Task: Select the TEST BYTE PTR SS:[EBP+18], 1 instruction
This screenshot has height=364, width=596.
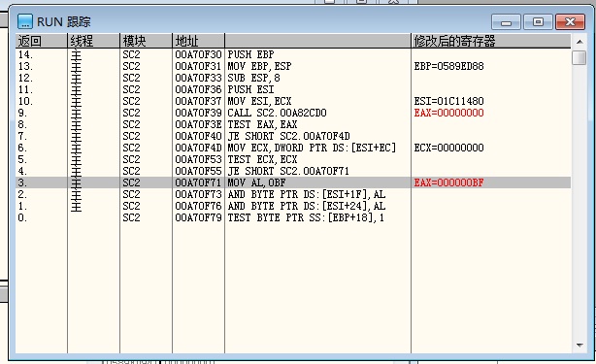Action: tap(306, 217)
